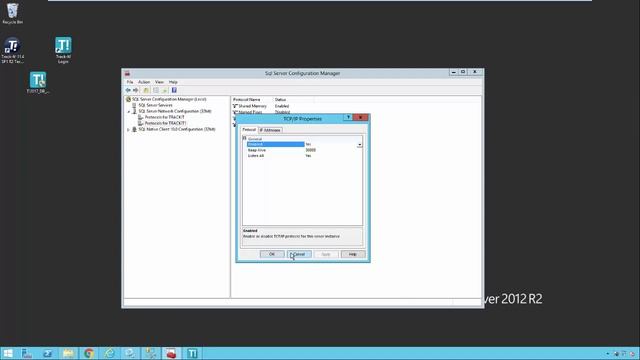Viewport: 640px width, 360px height.
Task: Click the Up one level folder icon
Action: tap(146, 90)
